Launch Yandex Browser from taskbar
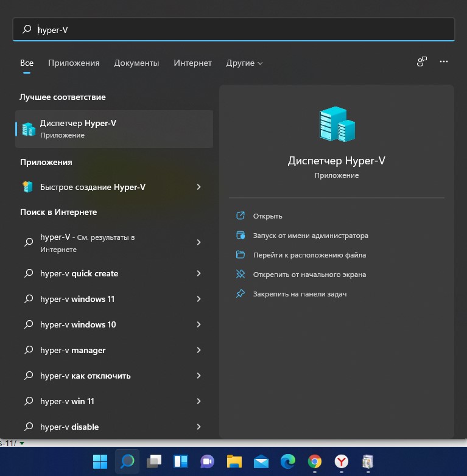The image size is (467, 476). [x=342, y=461]
